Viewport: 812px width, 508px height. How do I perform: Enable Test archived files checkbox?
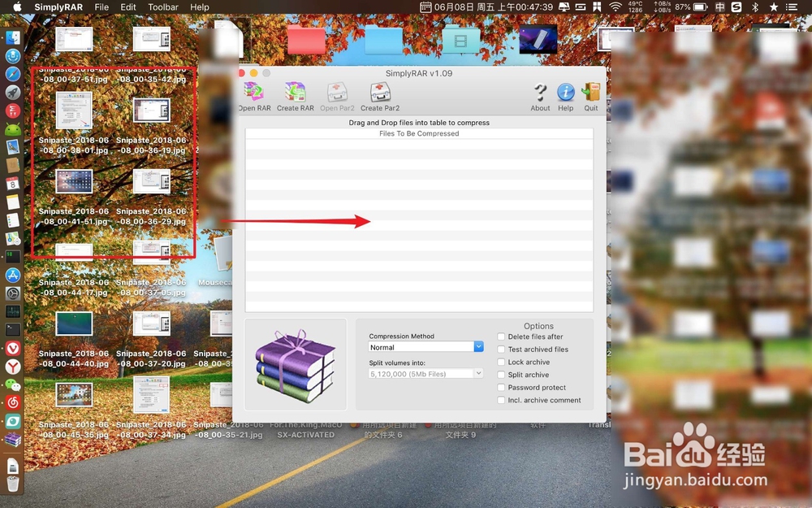(x=501, y=350)
